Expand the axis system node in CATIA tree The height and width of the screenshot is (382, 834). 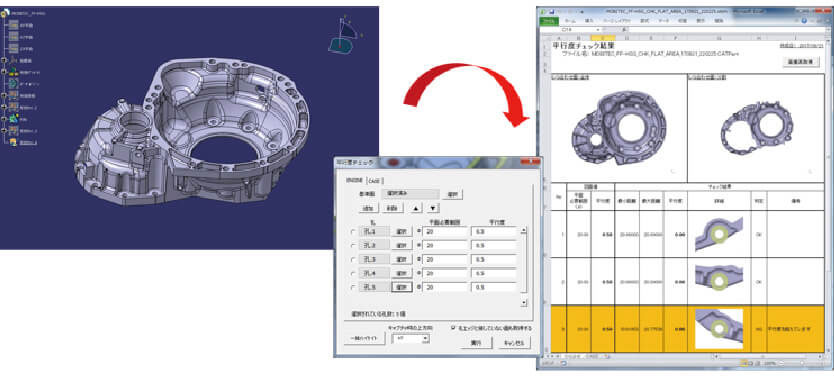[x=4, y=61]
